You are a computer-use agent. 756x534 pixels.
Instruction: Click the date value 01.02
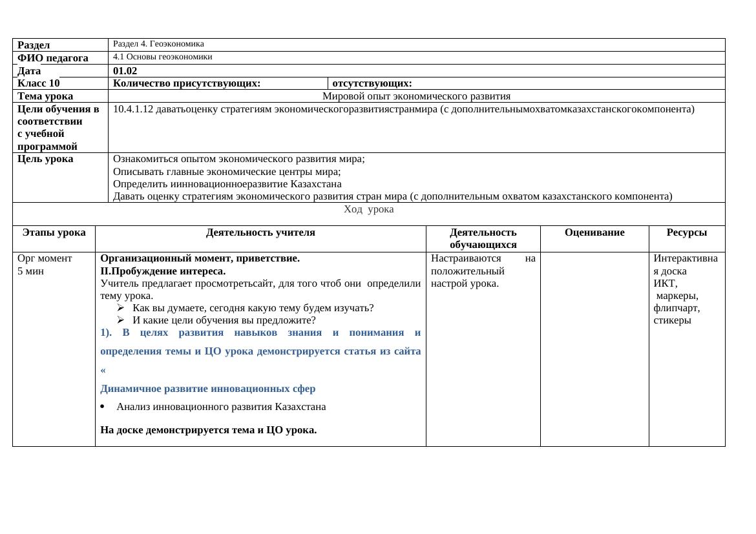125,71
